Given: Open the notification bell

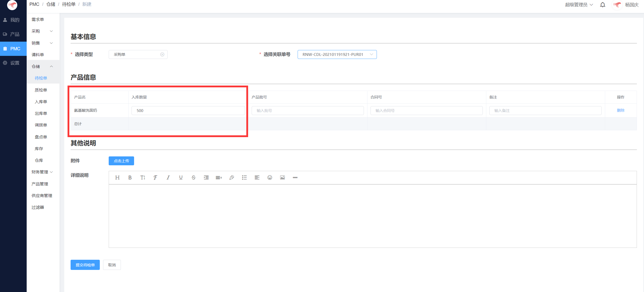Looking at the screenshot, I should tap(603, 5).
